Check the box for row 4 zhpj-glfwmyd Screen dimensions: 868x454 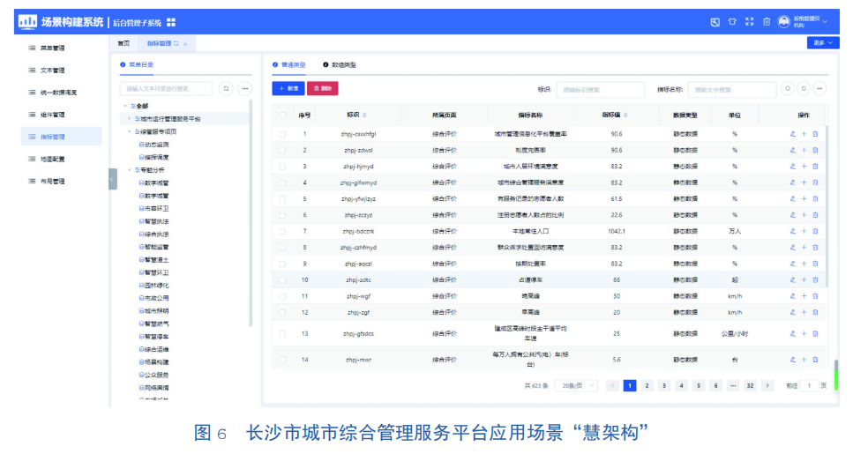click(283, 182)
